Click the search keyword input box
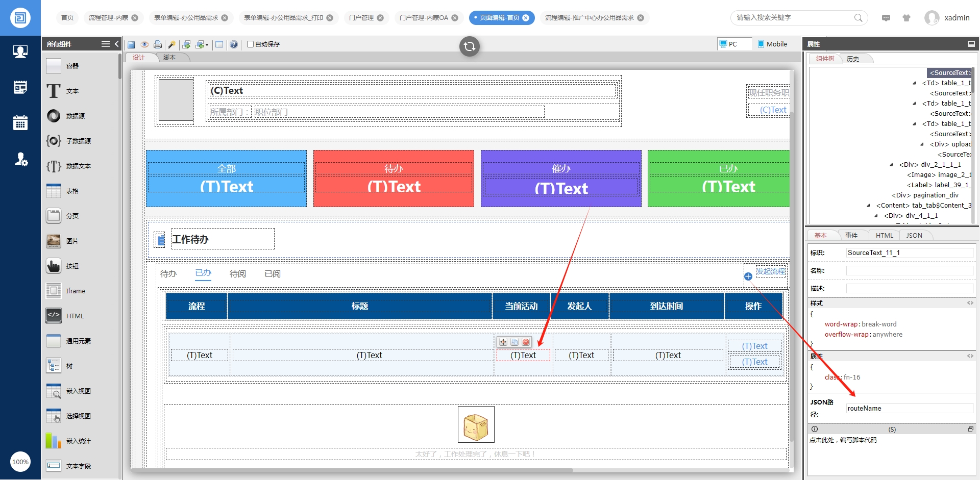Image resolution: width=980 pixels, height=480 pixels. coord(794,18)
